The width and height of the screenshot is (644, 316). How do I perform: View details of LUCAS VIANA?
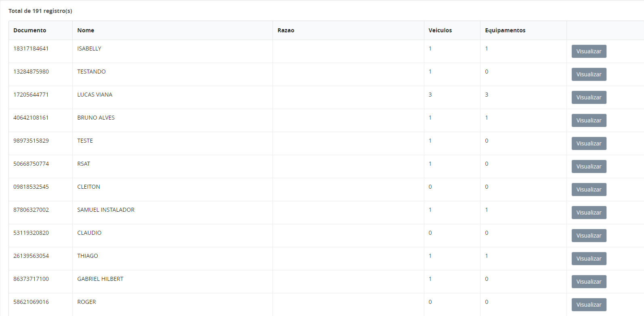click(x=589, y=97)
